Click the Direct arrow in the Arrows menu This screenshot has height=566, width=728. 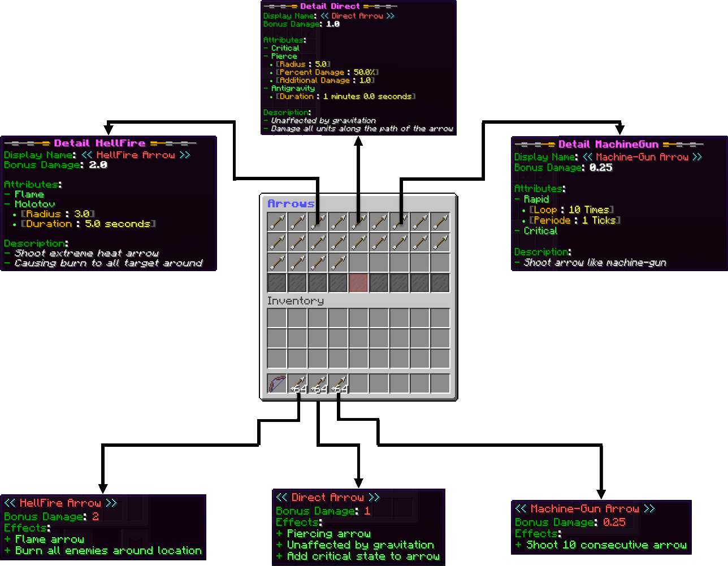pyautogui.click(x=358, y=222)
